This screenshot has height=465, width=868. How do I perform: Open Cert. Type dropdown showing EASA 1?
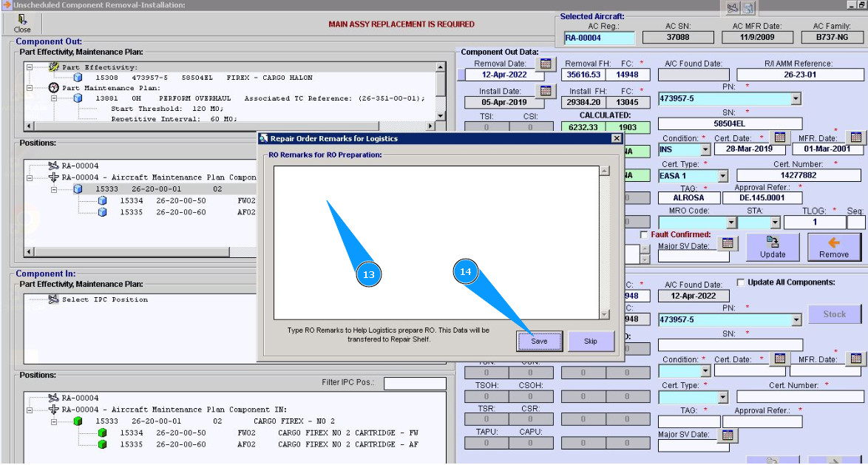(x=722, y=176)
